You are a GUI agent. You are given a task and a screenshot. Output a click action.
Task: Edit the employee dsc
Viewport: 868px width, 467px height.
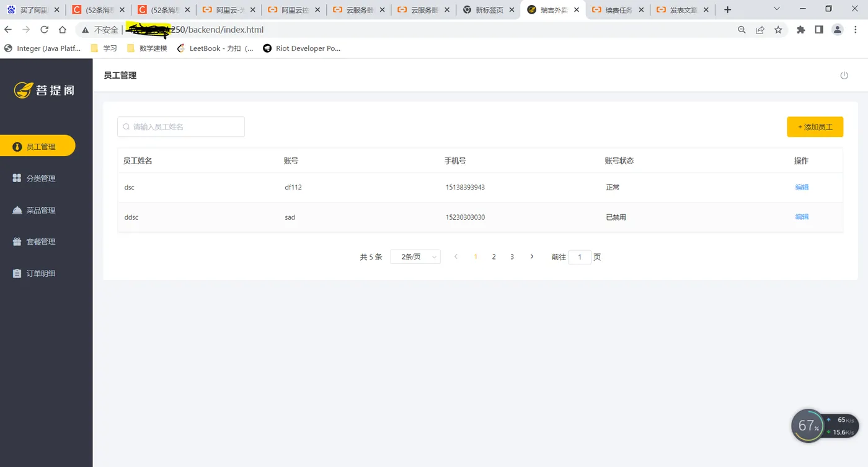[x=802, y=187]
